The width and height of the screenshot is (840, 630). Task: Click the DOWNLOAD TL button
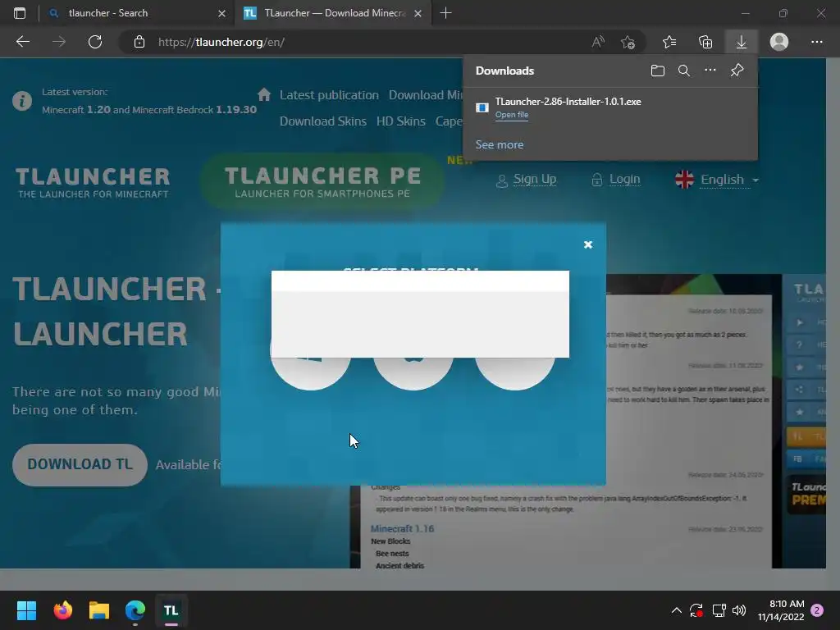(x=80, y=464)
